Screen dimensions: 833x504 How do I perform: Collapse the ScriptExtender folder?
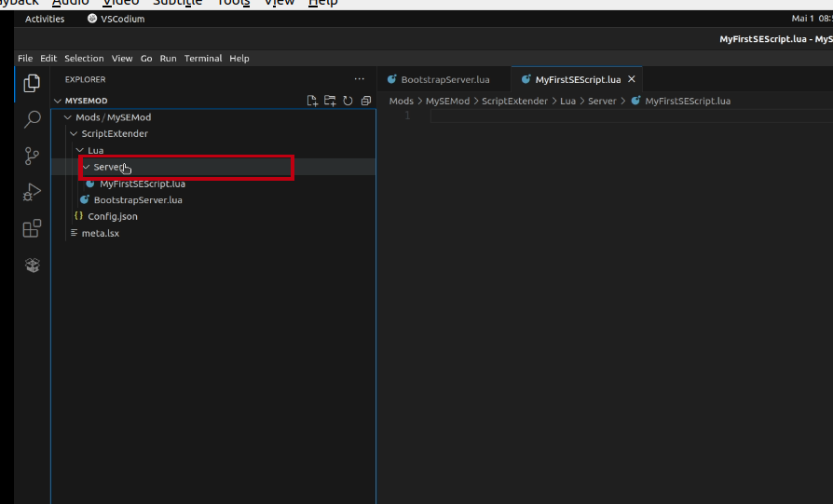coord(74,134)
